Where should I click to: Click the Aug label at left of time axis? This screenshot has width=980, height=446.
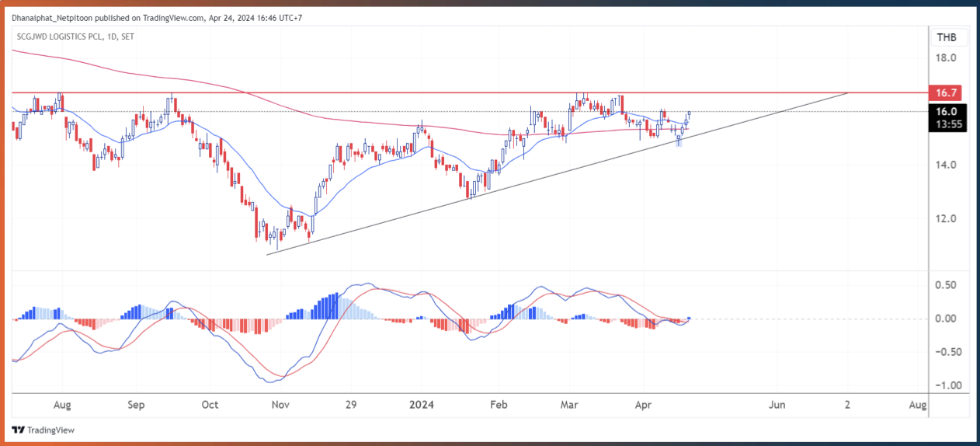(63, 405)
